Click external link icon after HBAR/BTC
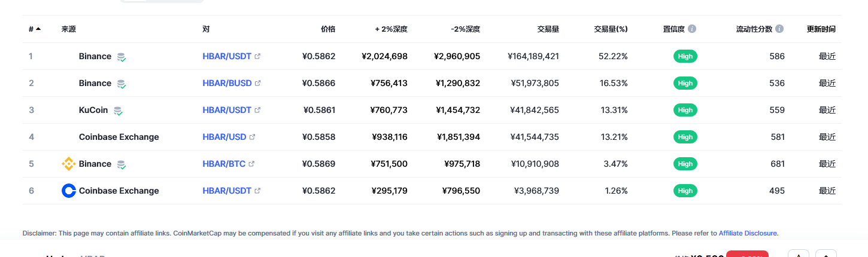Image resolution: width=868 pixels, height=257 pixels. [x=251, y=164]
